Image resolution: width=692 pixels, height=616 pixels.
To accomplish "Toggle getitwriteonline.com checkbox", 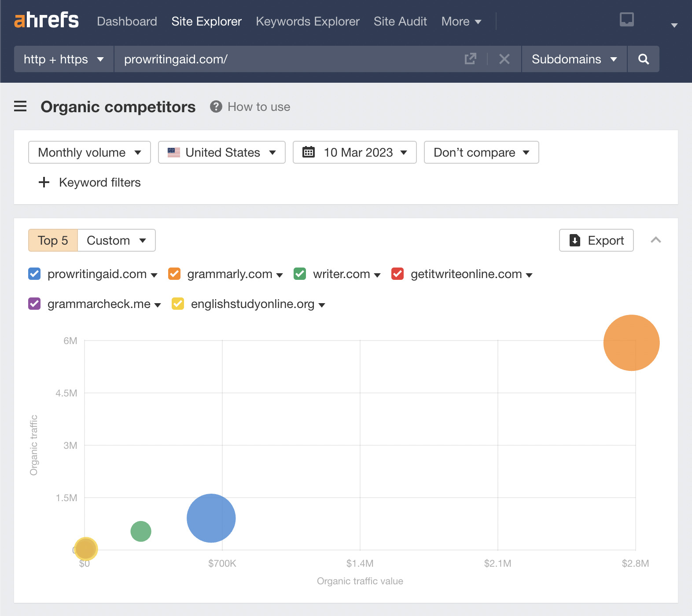I will click(398, 274).
